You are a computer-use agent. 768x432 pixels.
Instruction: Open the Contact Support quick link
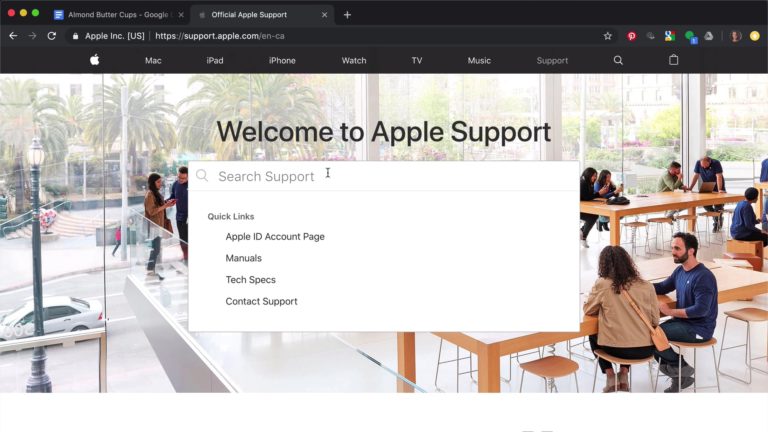click(x=261, y=301)
